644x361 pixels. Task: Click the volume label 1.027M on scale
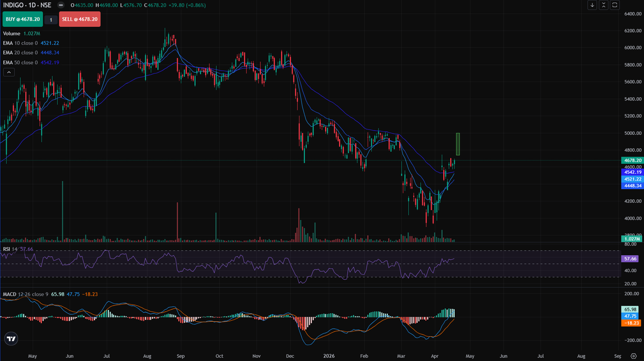coord(631,239)
